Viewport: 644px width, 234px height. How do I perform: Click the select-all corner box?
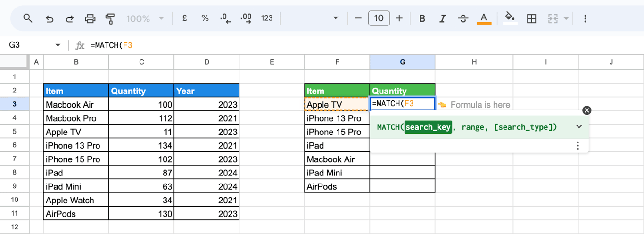pyautogui.click(x=14, y=62)
